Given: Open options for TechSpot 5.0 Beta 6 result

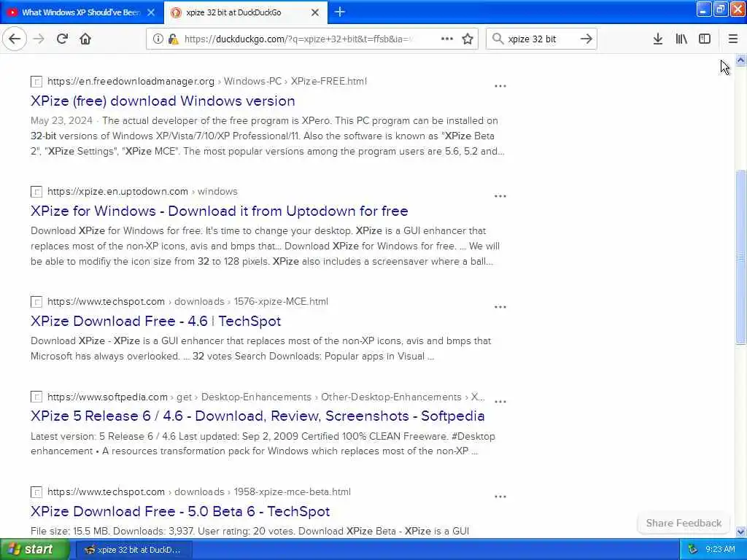Looking at the screenshot, I should tap(500, 496).
